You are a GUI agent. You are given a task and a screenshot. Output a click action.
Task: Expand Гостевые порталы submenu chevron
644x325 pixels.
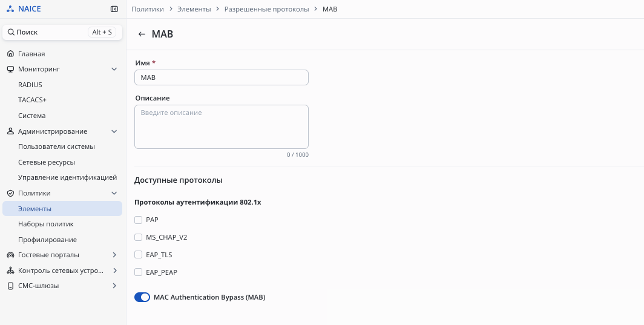point(114,255)
